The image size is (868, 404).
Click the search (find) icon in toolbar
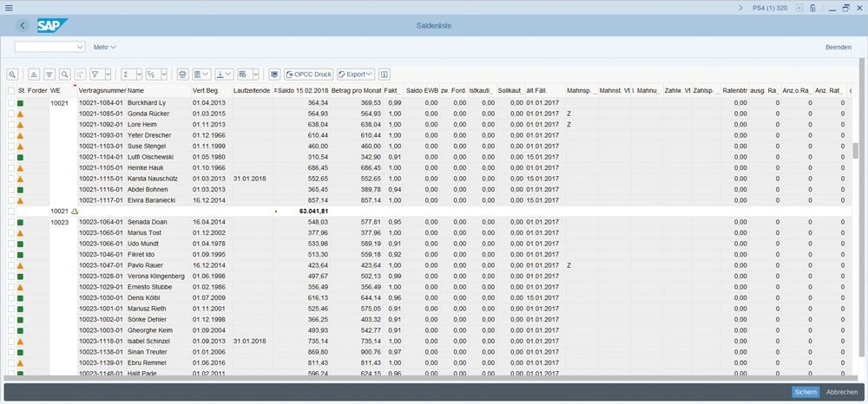click(65, 75)
